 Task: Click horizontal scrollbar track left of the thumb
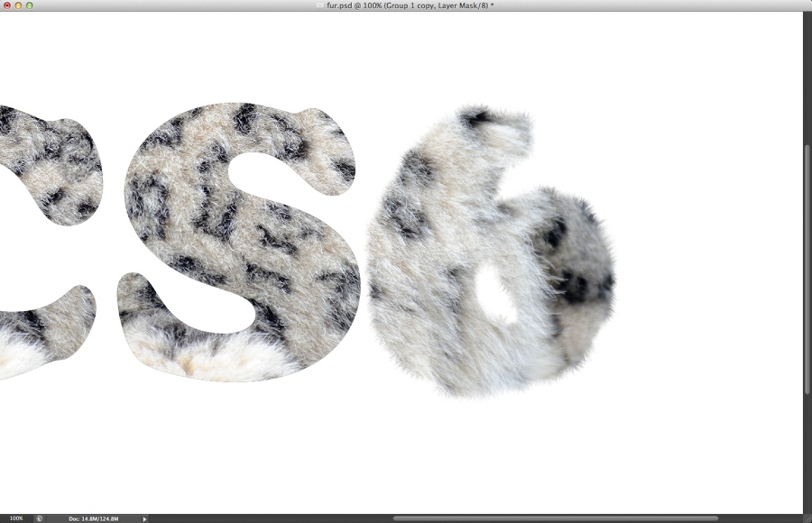[x=271, y=518]
